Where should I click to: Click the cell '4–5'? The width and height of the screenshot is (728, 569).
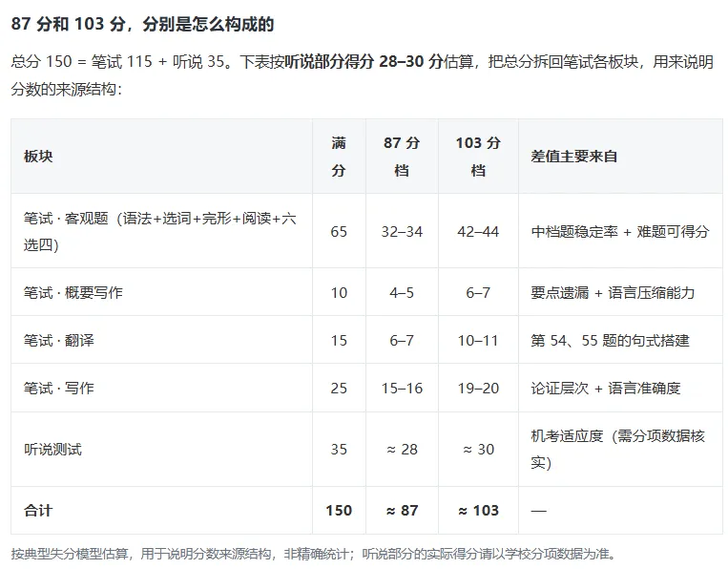[x=402, y=293]
